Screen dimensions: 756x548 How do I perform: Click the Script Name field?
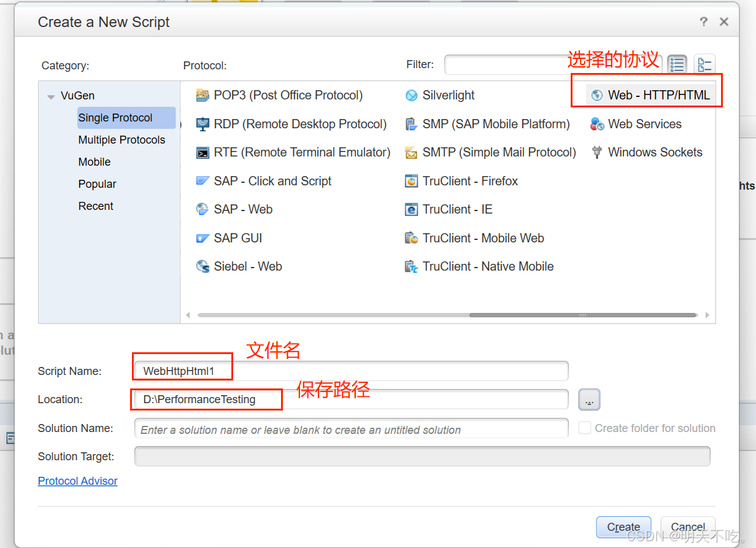click(351, 371)
